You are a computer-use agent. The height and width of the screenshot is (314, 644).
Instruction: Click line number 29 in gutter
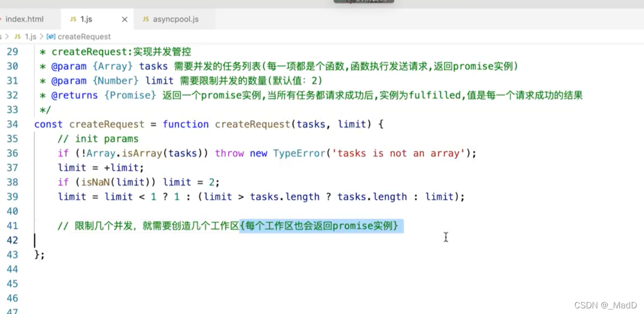pos(12,52)
